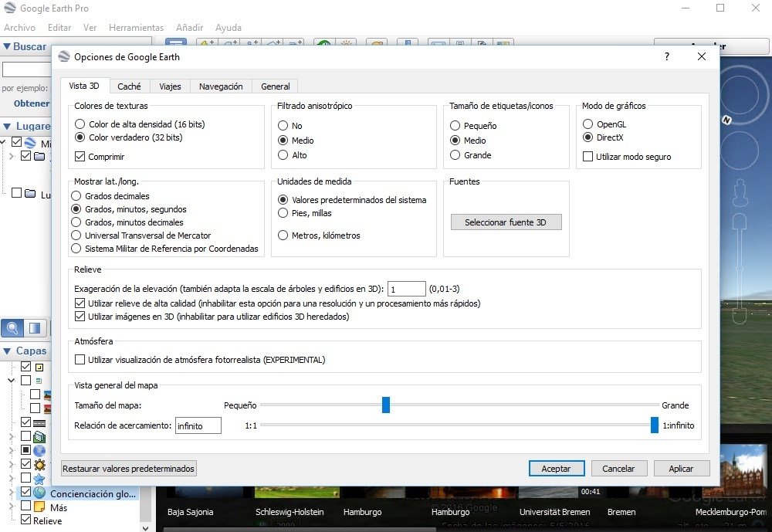This screenshot has width=772, height=532.
Task: Enable Utilizar modo seguro
Action: coord(587,157)
